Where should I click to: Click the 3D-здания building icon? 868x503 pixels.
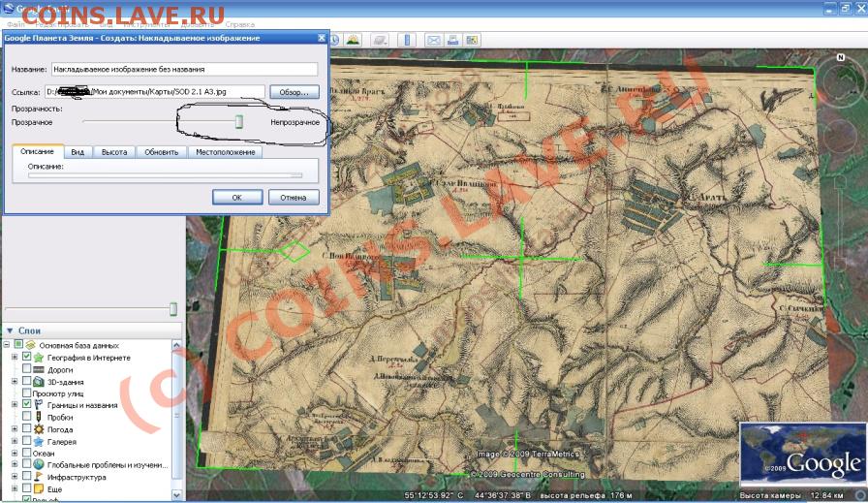click(x=39, y=382)
